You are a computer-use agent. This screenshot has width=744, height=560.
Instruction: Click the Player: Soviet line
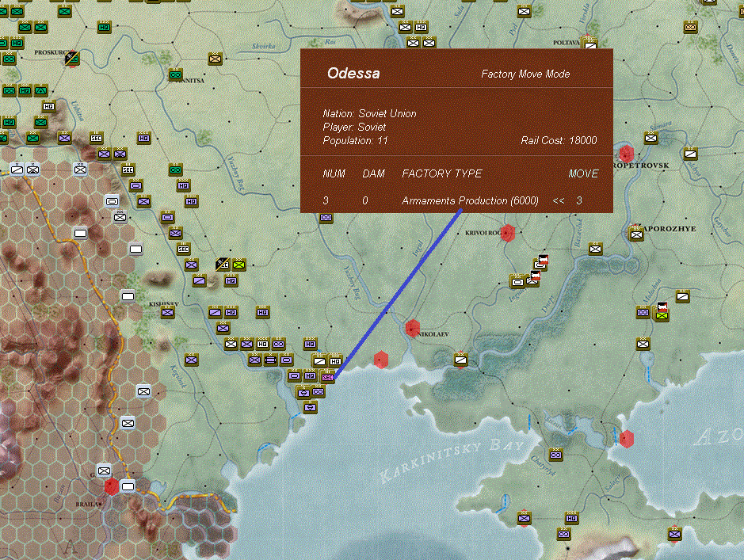point(354,127)
